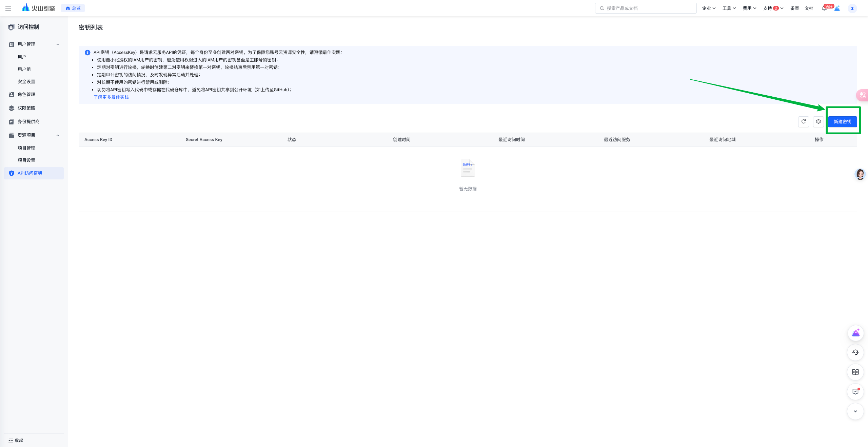Screen dimensions: 868x447
Task: Collapse the floating toolbar chevron button
Action: pos(855,411)
